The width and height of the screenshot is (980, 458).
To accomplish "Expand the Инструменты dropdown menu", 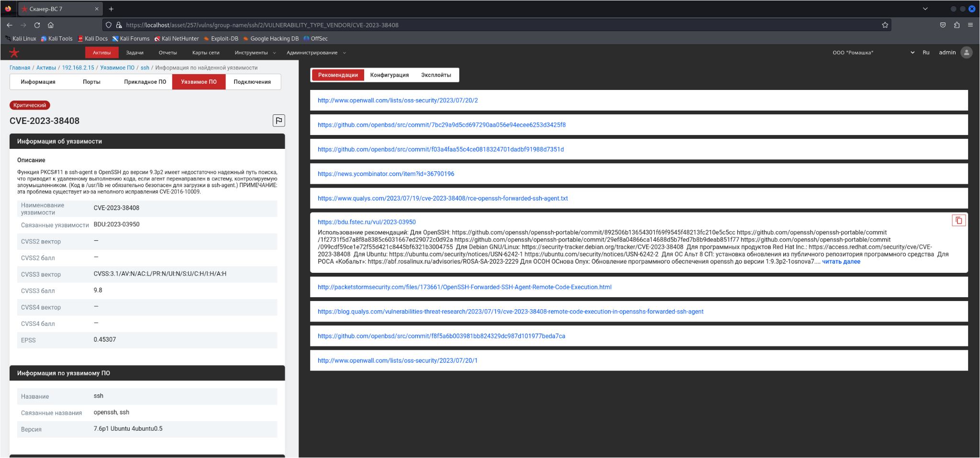I will pos(255,53).
